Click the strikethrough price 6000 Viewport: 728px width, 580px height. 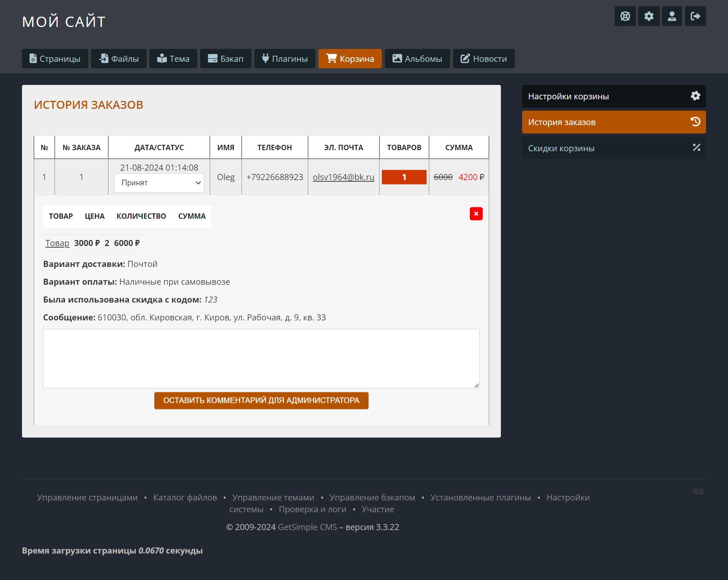point(443,177)
